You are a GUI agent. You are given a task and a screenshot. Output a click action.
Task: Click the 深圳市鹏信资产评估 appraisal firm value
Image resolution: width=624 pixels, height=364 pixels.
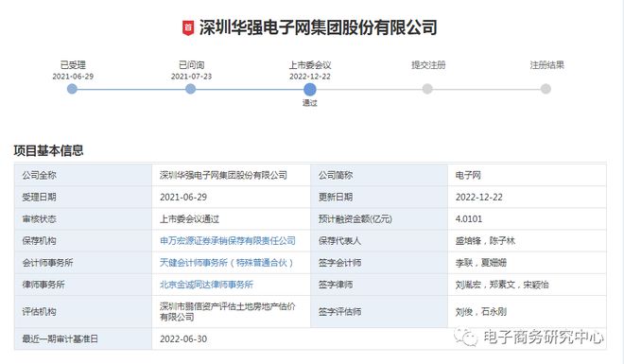[228, 311]
